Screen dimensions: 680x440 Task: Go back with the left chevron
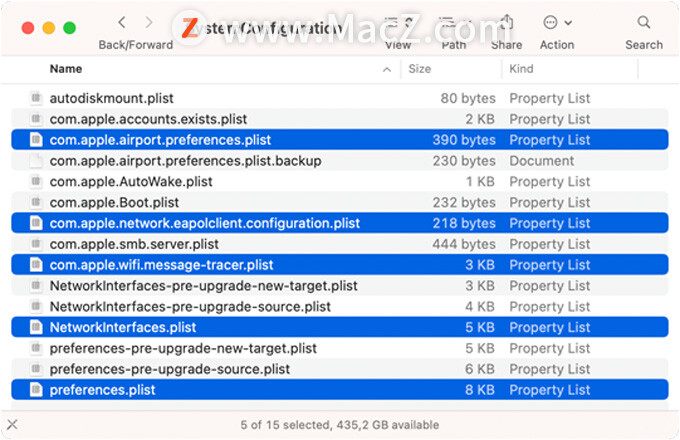[x=122, y=23]
